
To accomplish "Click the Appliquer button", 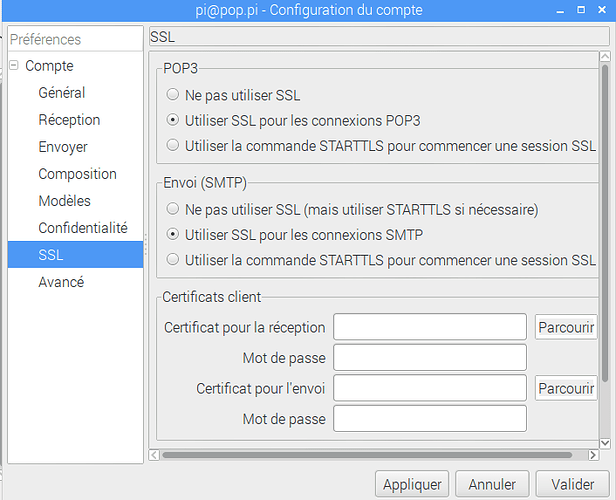I will (x=412, y=484).
